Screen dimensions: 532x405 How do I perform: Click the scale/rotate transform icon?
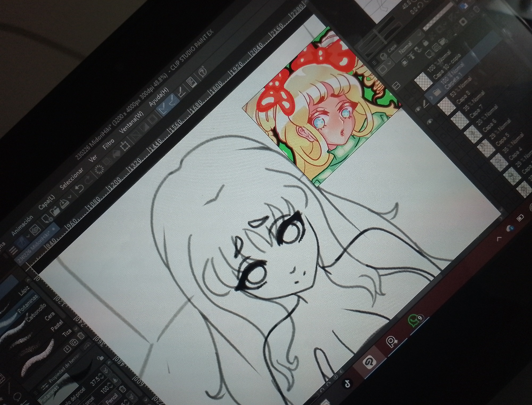[125, 146]
